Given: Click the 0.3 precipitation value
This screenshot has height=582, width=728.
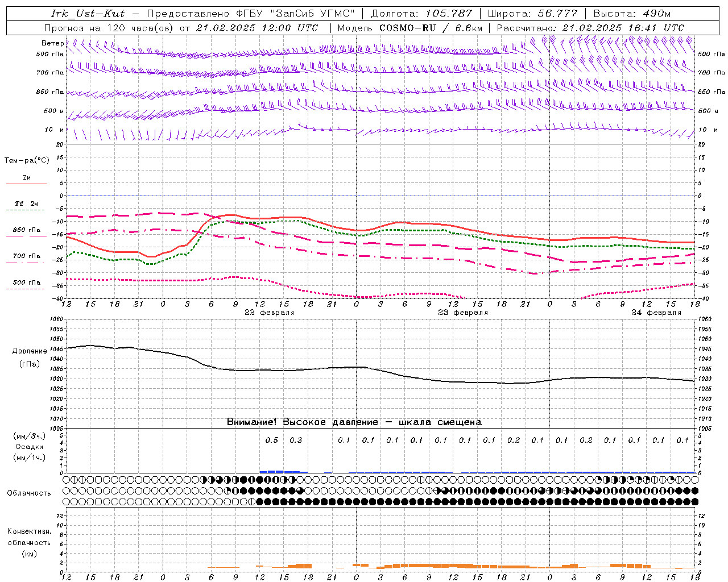Looking at the screenshot, I should click(296, 440).
